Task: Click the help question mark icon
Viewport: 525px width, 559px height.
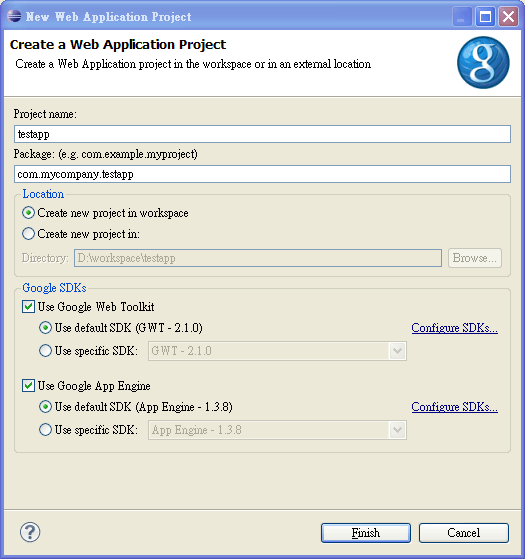Action: point(30,532)
